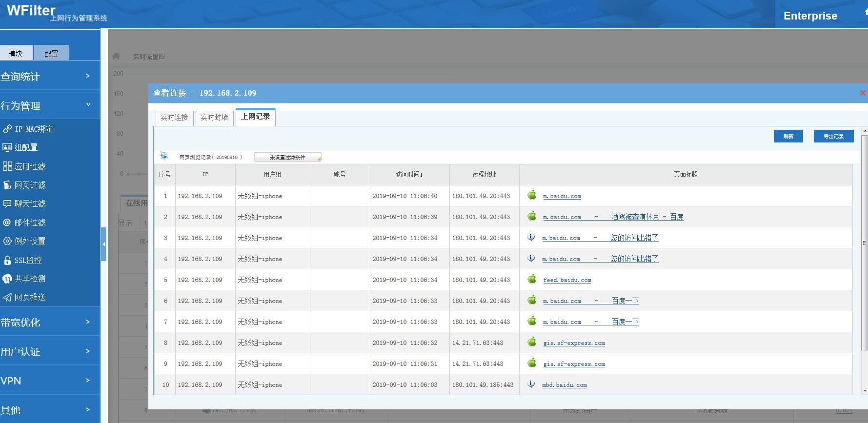Click info icon in row 4
Viewport: 868px width, 423px height.
tap(531, 258)
